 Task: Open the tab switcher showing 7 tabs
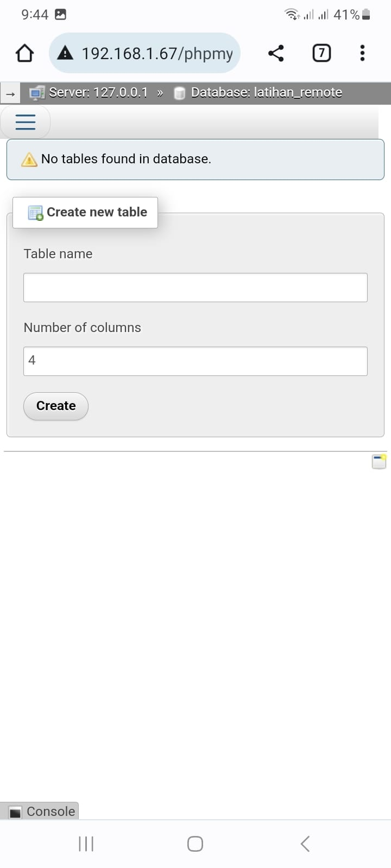click(x=321, y=53)
